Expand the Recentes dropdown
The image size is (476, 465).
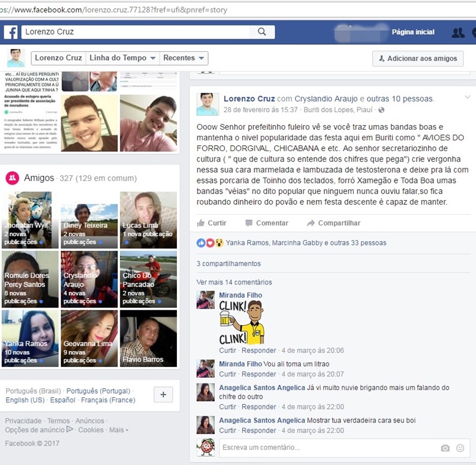click(184, 58)
